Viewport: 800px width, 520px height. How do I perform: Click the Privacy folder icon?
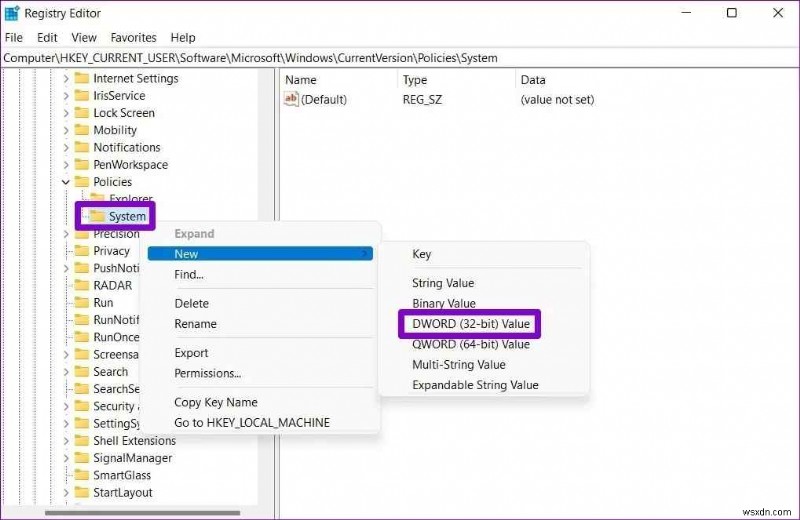coord(82,251)
